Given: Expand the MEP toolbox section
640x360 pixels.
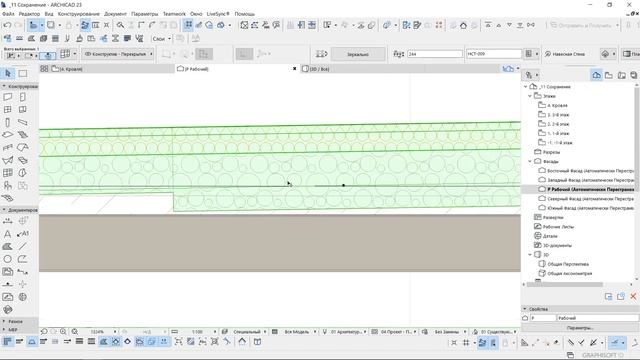Looking at the screenshot, I should [19, 329].
